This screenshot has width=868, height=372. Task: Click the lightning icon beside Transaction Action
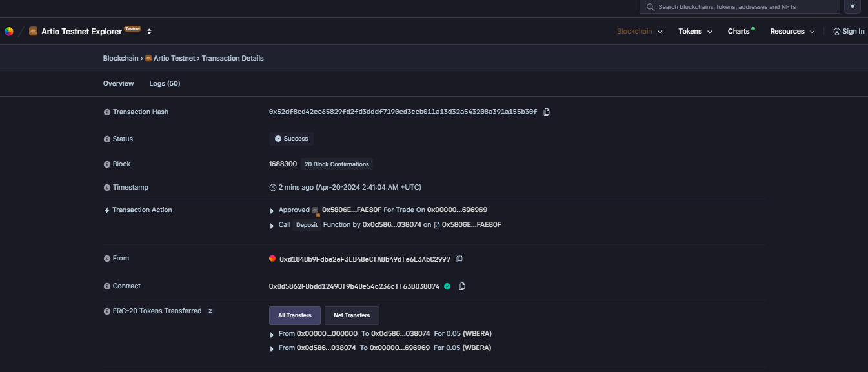coord(107,210)
